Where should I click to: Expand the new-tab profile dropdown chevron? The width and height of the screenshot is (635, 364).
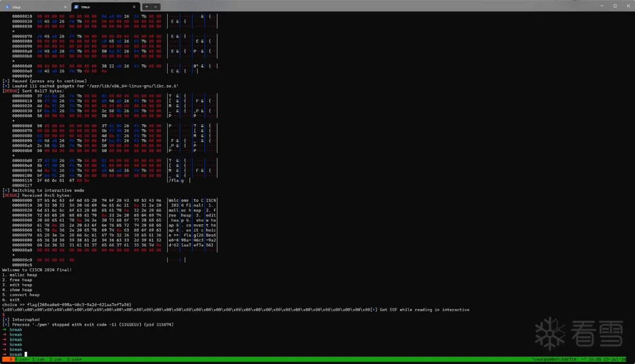click(x=156, y=7)
